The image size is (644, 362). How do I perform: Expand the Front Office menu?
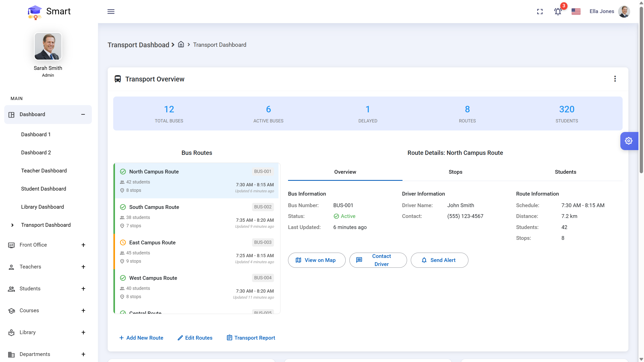pyautogui.click(x=83, y=245)
